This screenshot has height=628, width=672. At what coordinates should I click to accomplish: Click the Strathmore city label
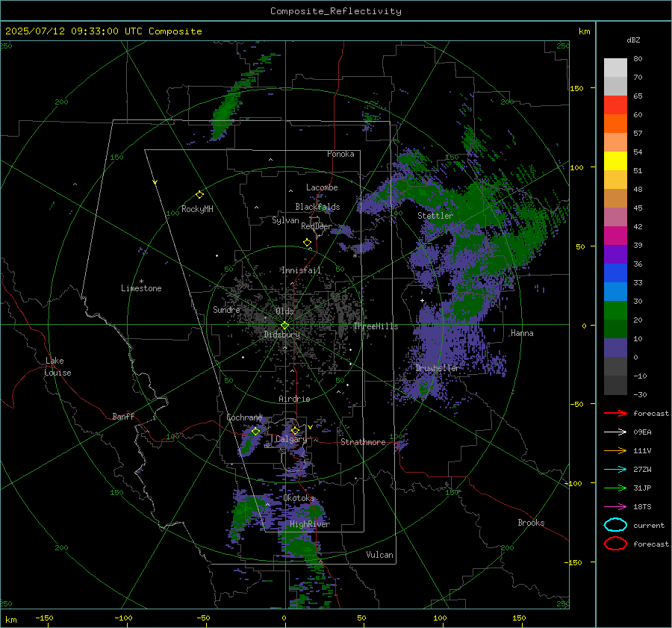363,442
